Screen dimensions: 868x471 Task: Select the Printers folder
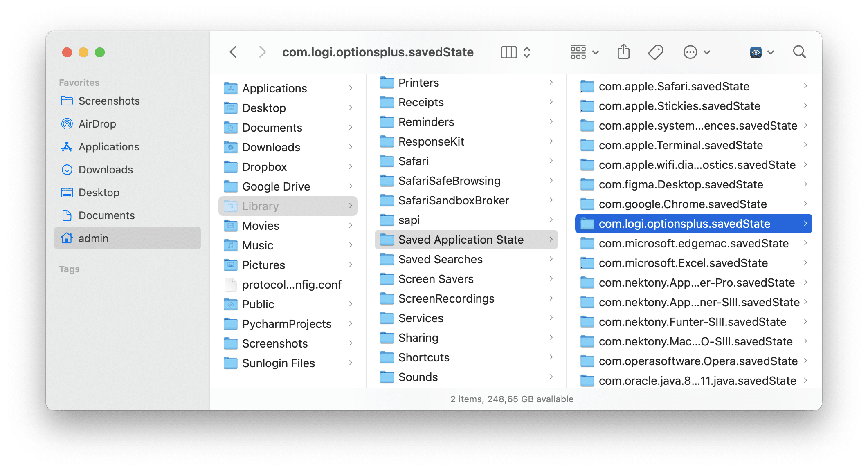(466, 83)
